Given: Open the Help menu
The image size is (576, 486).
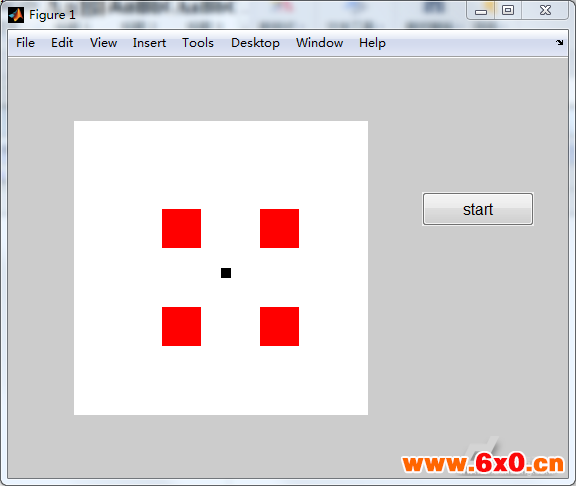Looking at the screenshot, I should tap(372, 43).
